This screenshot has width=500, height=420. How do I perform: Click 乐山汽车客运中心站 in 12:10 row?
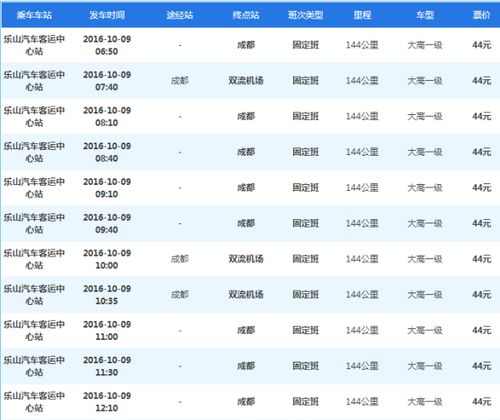coord(34,402)
